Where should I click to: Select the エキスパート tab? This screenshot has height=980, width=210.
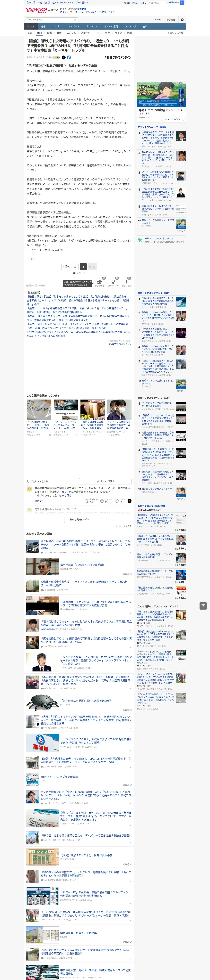pyautogui.click(x=72, y=27)
